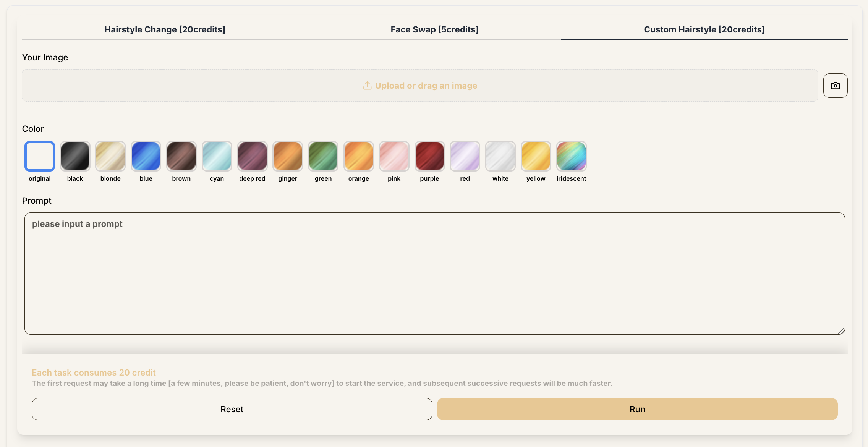Pick the blue hair color swatch
The height and width of the screenshot is (447, 868).
pyautogui.click(x=146, y=156)
